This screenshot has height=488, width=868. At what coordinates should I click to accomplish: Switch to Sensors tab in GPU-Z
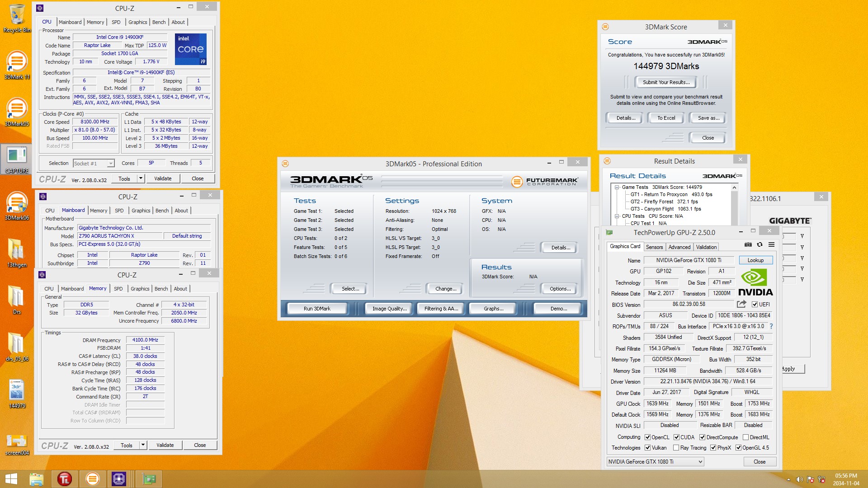[654, 247]
